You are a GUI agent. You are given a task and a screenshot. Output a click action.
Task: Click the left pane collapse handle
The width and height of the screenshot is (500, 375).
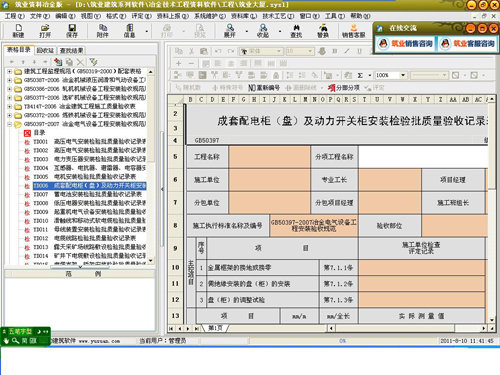pyautogui.click(x=162, y=189)
